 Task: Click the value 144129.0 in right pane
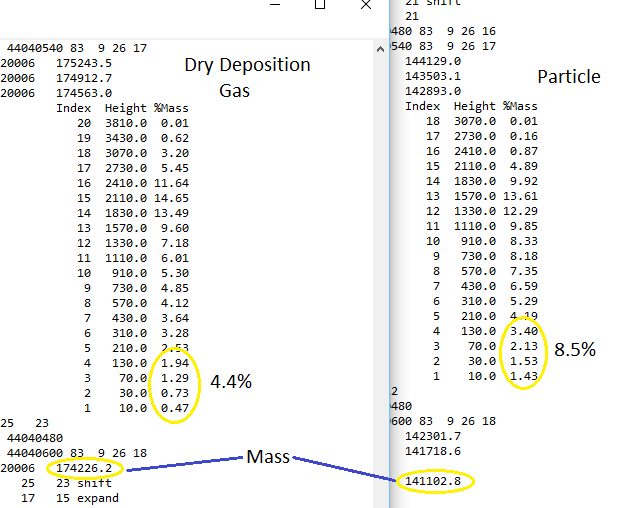tap(431, 60)
